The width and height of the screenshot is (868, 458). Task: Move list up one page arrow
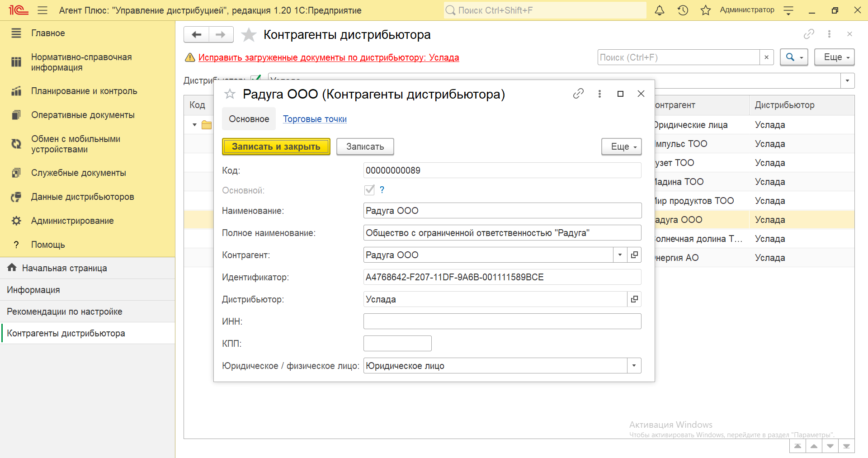click(x=814, y=446)
